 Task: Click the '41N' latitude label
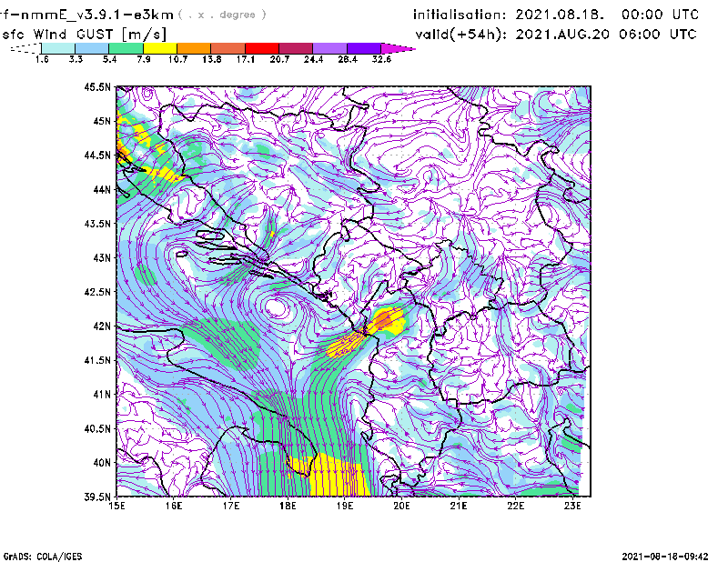102,395
